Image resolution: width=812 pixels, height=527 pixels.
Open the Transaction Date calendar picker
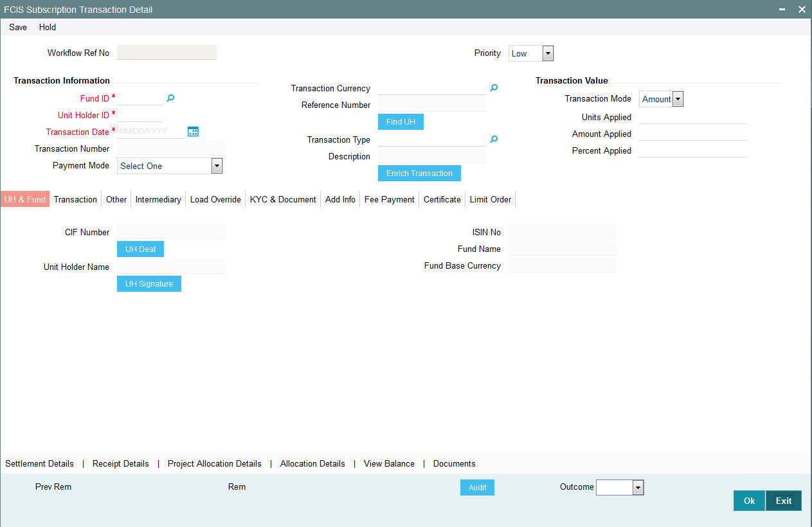pos(193,132)
